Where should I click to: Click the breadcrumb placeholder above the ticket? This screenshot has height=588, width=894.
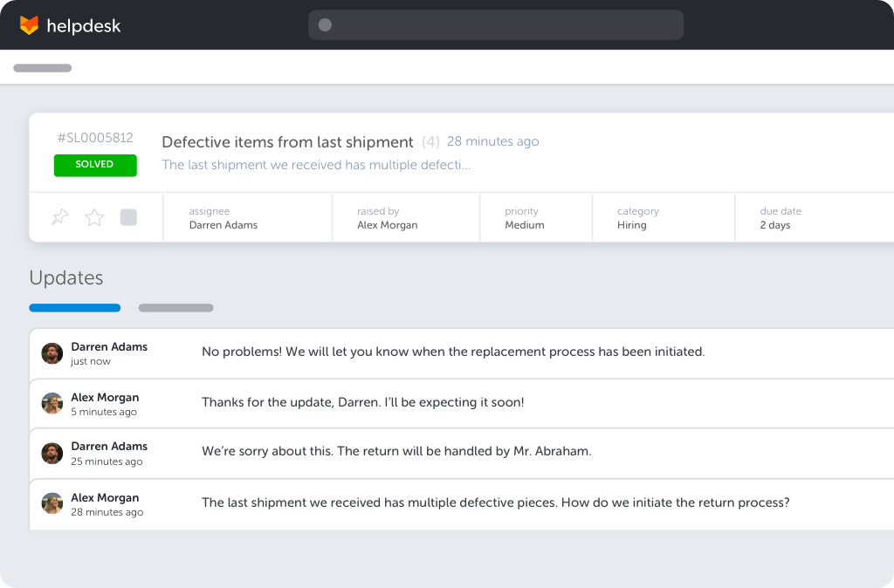[42, 67]
